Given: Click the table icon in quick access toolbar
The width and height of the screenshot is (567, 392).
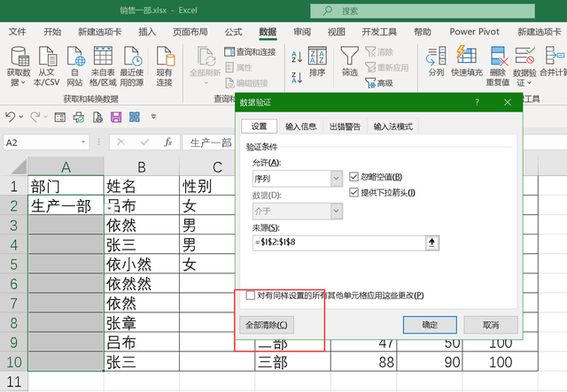Looking at the screenshot, I should pyautogui.click(x=60, y=117).
